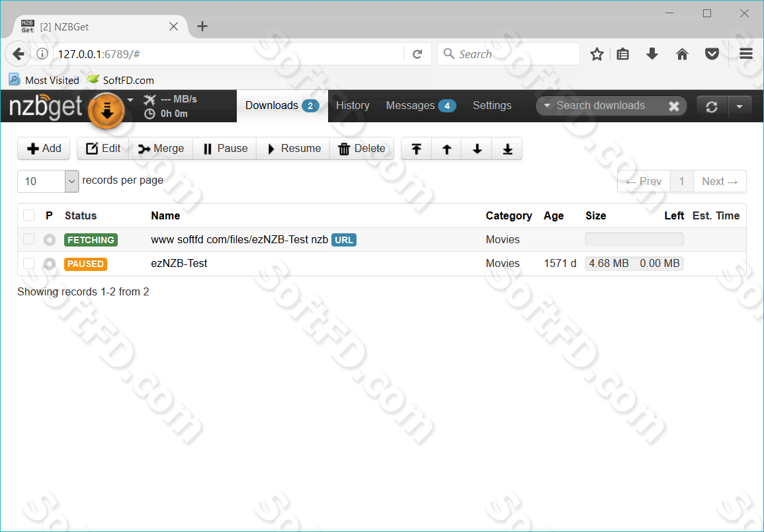Open the Pocket save icon
Image resolution: width=764 pixels, height=532 pixels.
[x=712, y=54]
